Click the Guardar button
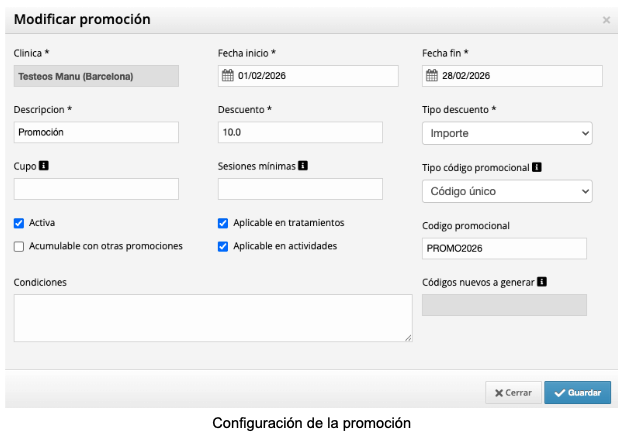Viewport: 625px width, 436px height. pos(578,393)
